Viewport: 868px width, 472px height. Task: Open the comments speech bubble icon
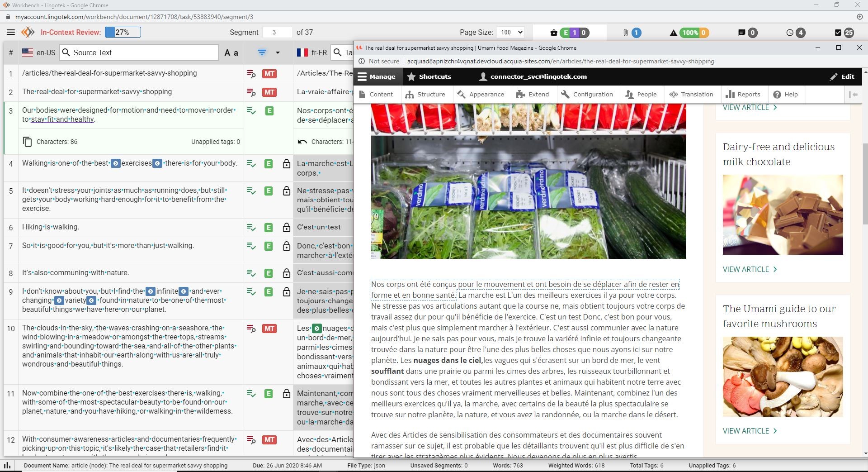point(741,33)
